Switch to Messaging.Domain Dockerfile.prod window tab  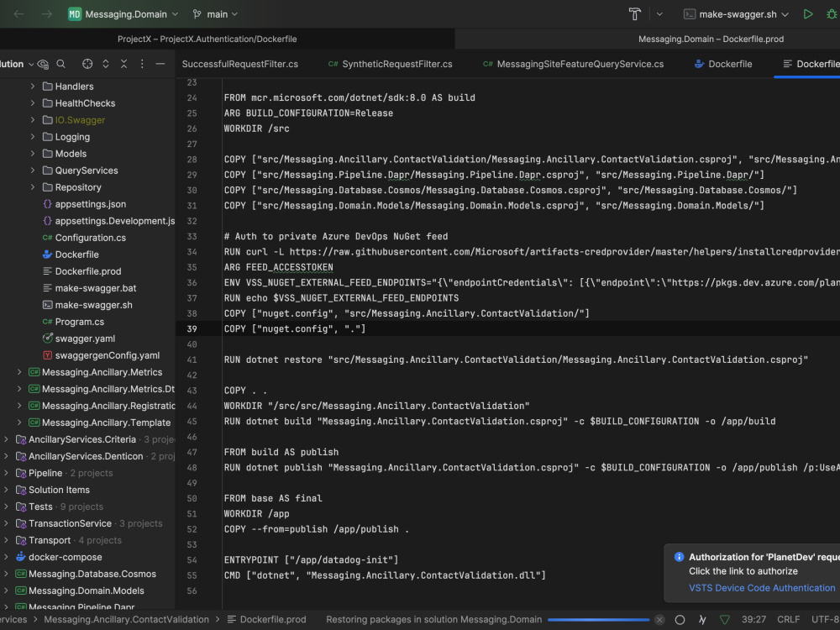pos(711,39)
